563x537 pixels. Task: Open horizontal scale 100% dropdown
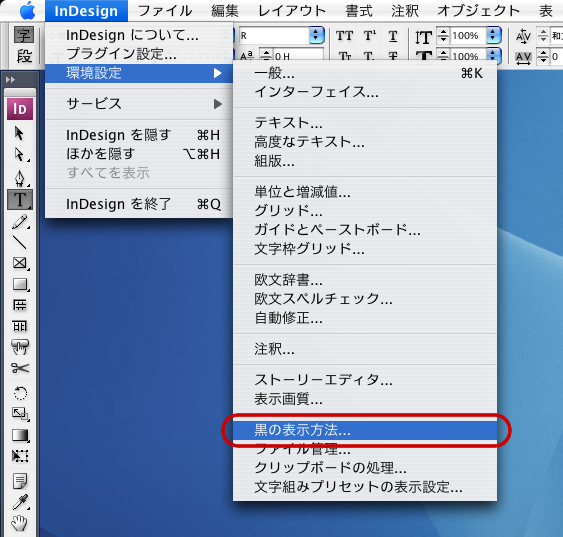(494, 56)
